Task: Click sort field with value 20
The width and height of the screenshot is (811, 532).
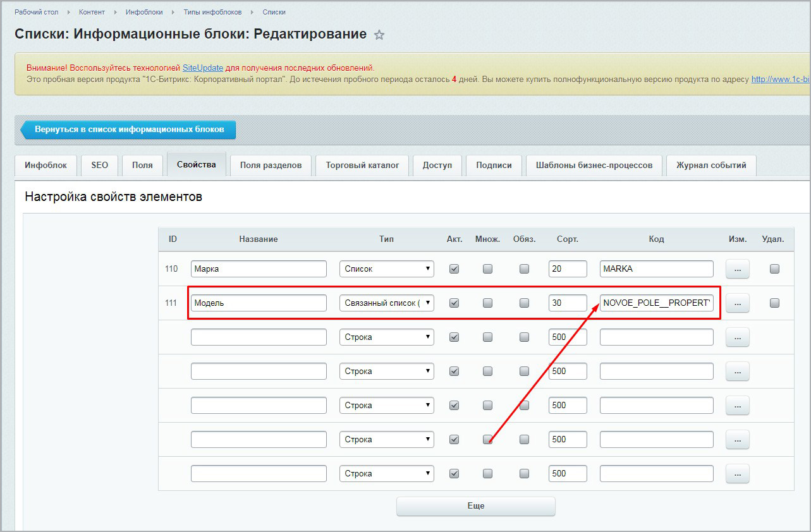Action: tap(568, 269)
